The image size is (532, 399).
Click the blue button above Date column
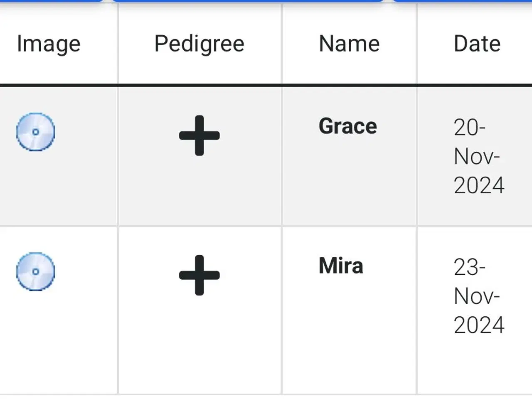462,1
